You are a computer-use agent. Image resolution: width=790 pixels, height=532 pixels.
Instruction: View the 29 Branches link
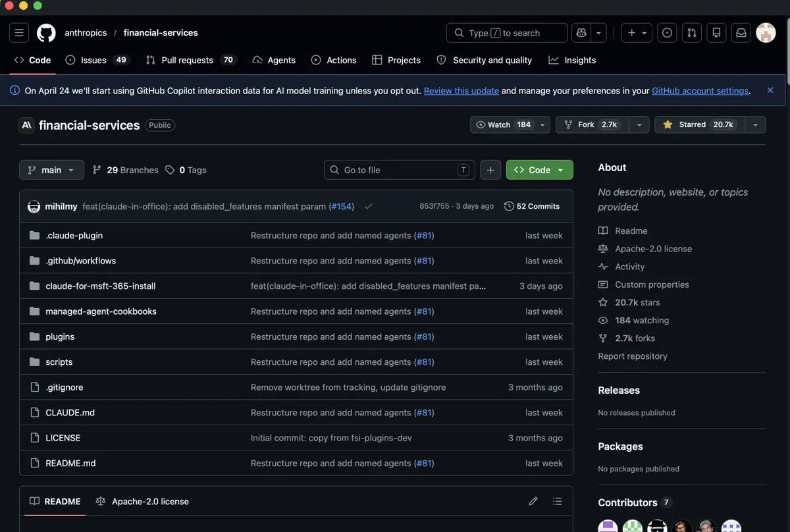[x=125, y=170]
